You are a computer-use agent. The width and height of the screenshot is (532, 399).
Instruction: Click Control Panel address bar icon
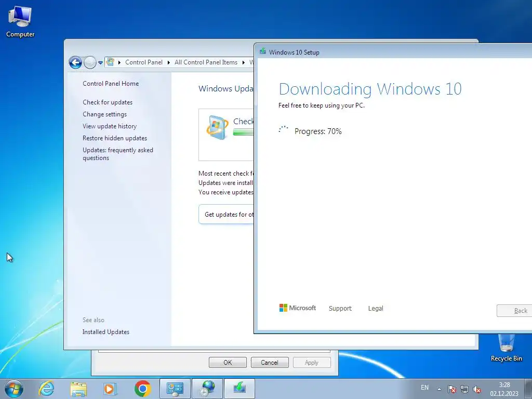110,62
